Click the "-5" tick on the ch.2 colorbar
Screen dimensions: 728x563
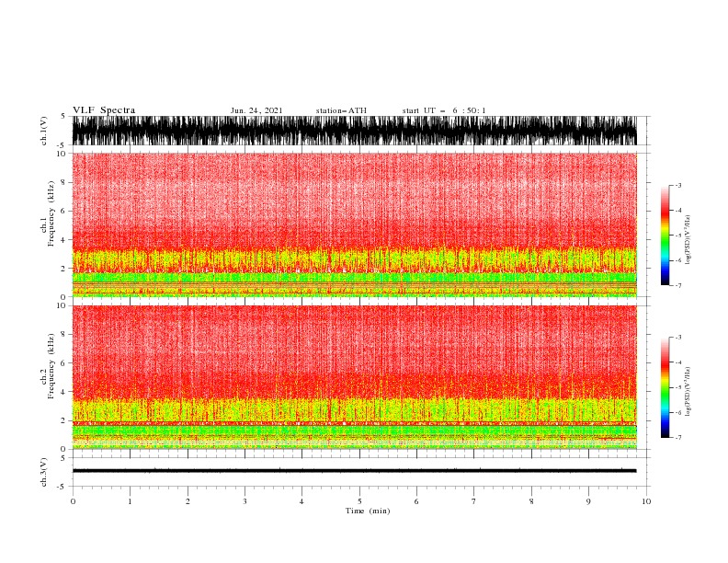tap(677, 387)
